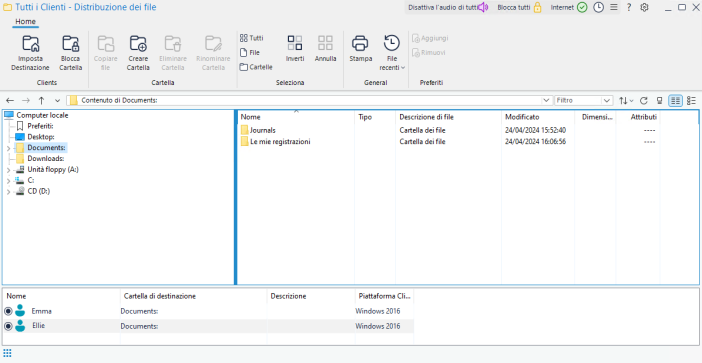The image size is (702, 363).
Task: Click Aggiungi in Preferiti group
Action: click(x=430, y=38)
